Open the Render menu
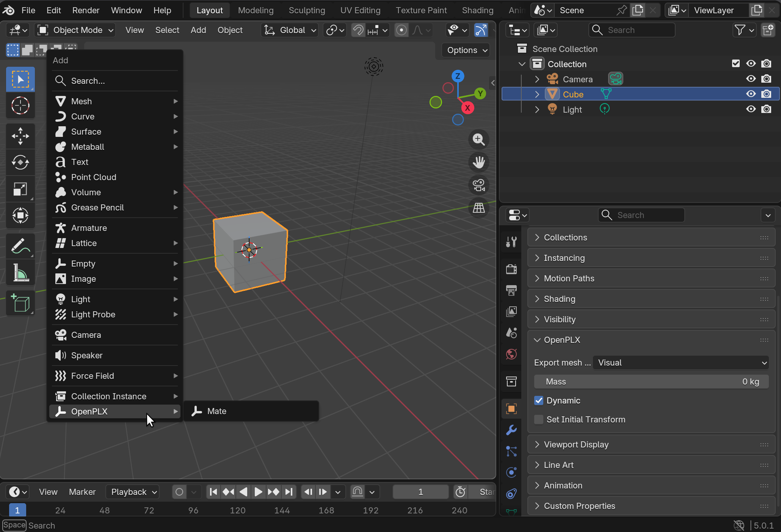Image resolution: width=781 pixels, height=532 pixels. point(86,10)
